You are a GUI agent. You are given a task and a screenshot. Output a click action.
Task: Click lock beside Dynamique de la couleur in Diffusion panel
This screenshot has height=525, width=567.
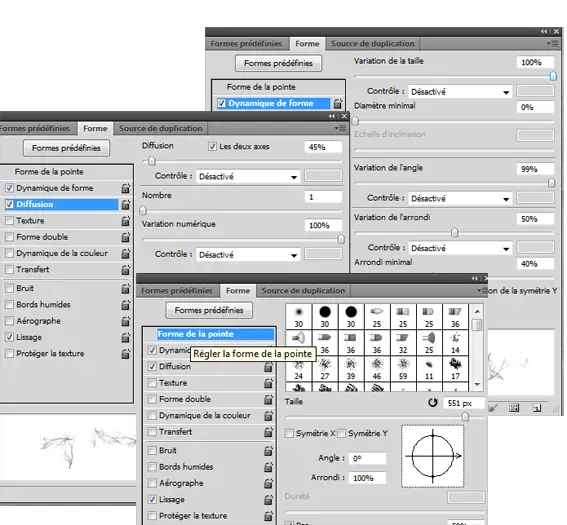pos(125,253)
